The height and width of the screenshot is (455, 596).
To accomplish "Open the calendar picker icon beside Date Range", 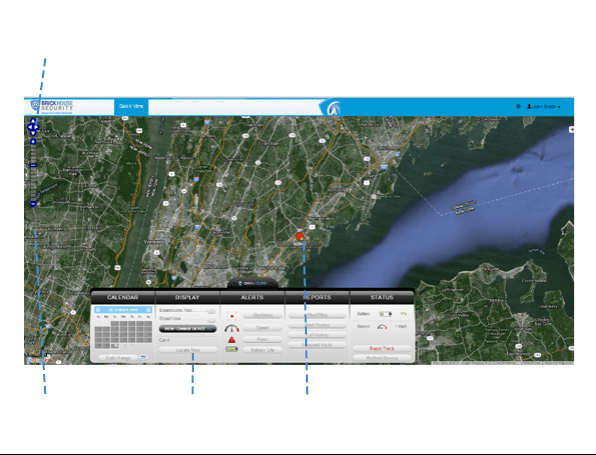I will coord(143,358).
